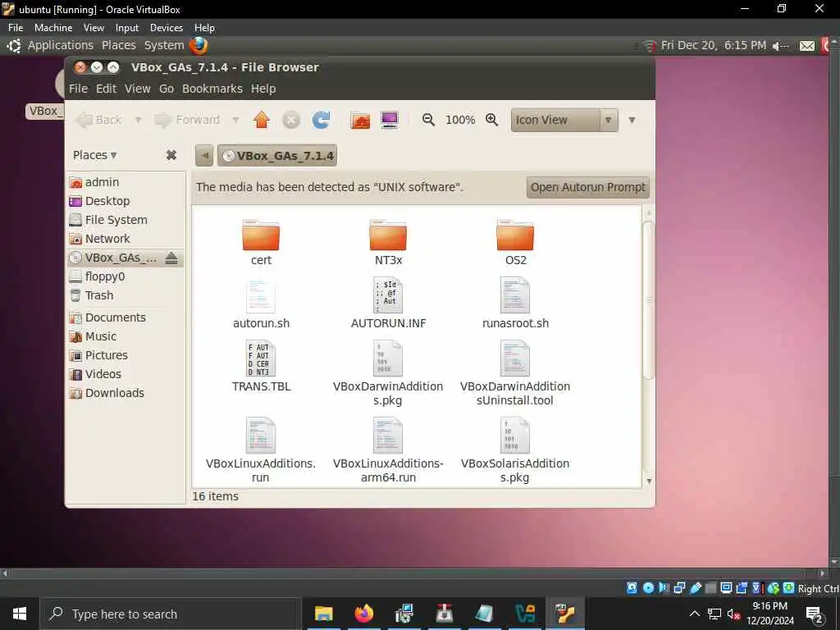Open the cert folder

[261, 243]
